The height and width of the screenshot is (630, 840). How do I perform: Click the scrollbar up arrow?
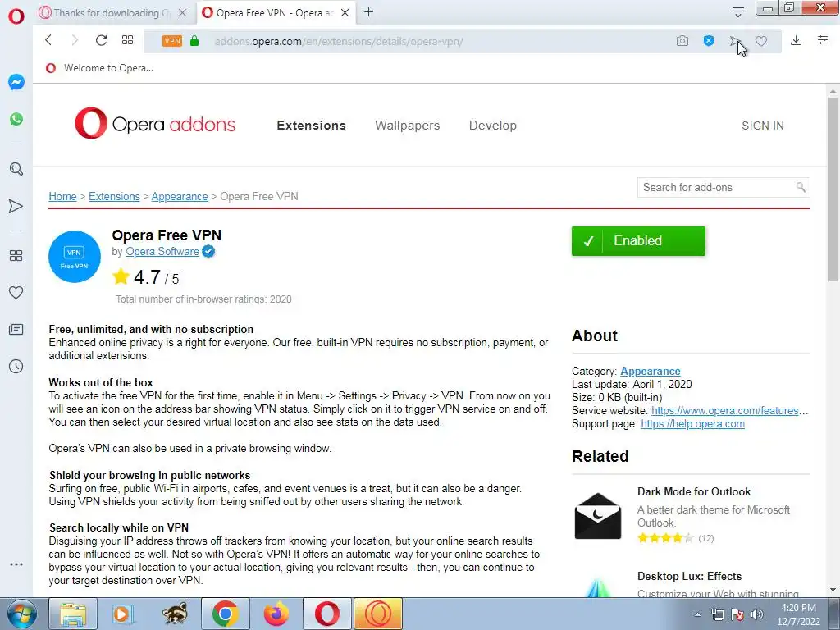pyautogui.click(x=833, y=92)
